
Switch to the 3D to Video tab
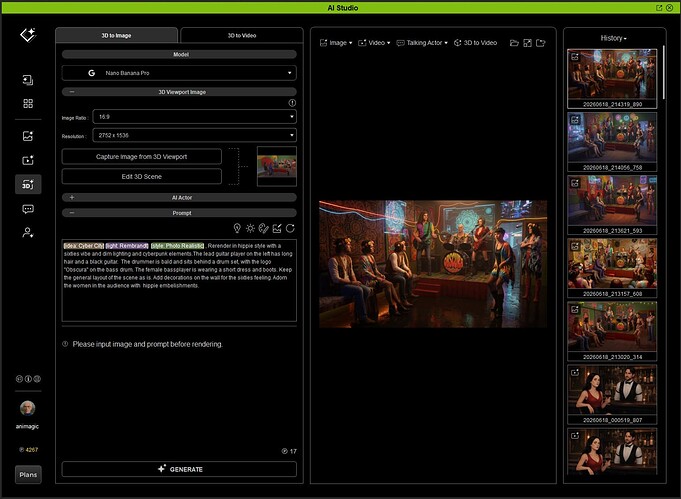[242, 36]
